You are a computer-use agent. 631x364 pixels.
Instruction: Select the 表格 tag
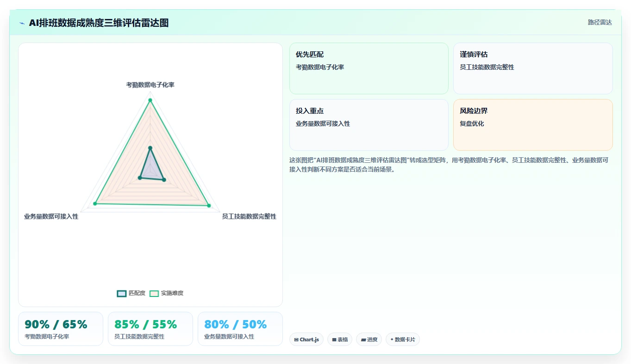pyautogui.click(x=340, y=339)
